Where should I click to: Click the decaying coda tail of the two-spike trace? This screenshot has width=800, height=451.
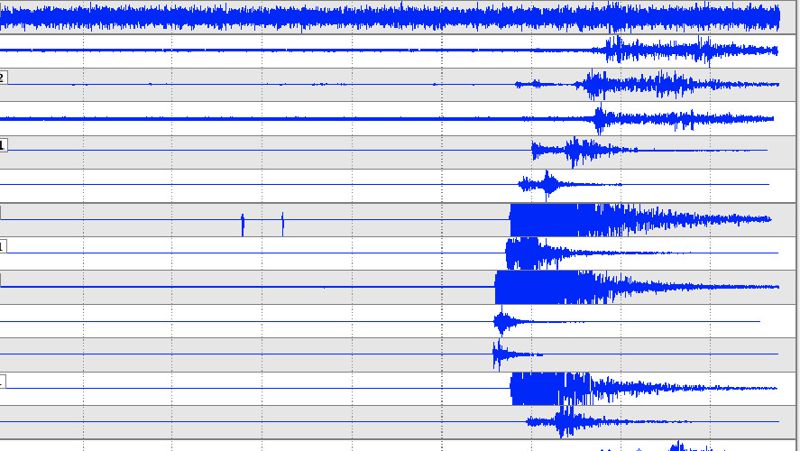point(720,219)
